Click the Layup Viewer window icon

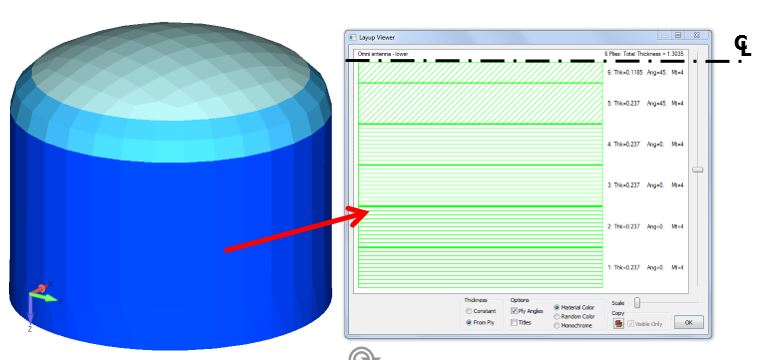tap(353, 37)
